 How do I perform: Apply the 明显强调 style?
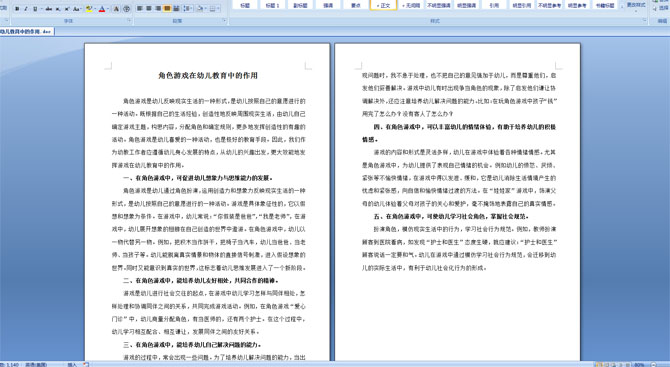pos(466,5)
